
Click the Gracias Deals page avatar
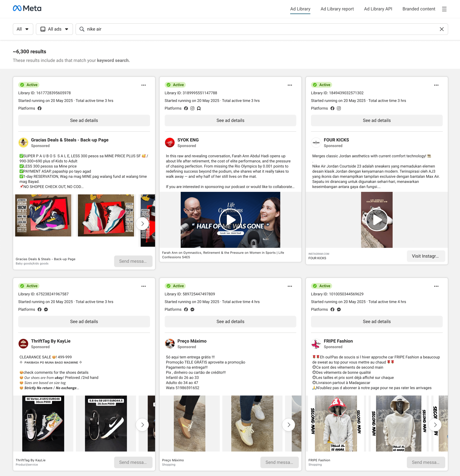pos(23,143)
